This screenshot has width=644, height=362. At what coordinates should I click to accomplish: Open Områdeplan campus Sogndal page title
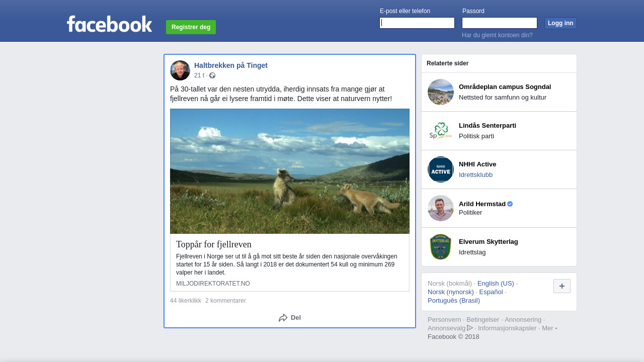(505, 86)
